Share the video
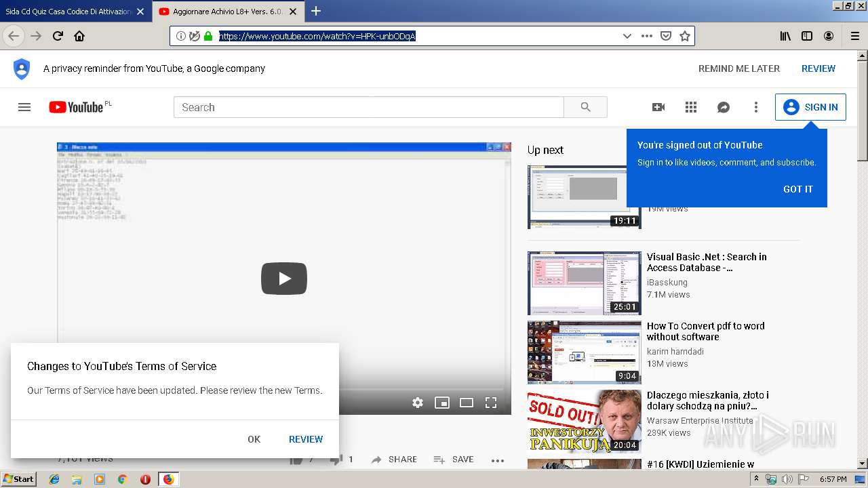Viewport: 868px width, 488px height. pyautogui.click(x=394, y=460)
